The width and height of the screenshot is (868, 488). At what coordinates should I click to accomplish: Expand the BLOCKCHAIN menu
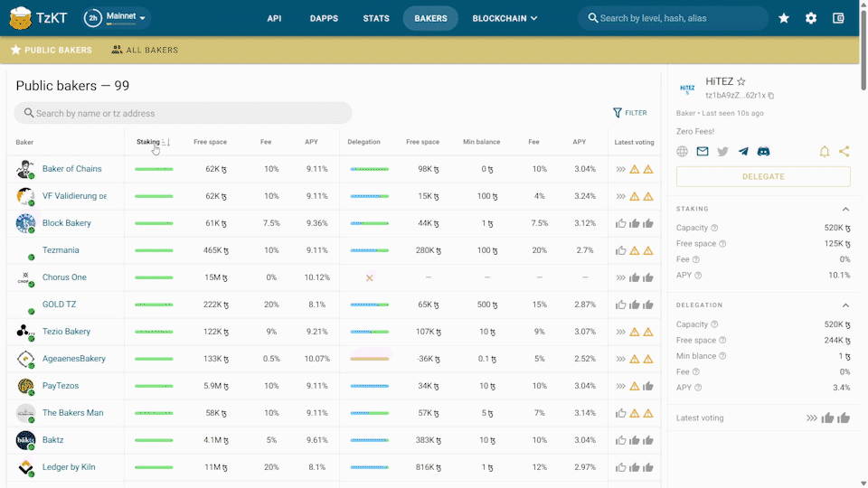tap(505, 18)
